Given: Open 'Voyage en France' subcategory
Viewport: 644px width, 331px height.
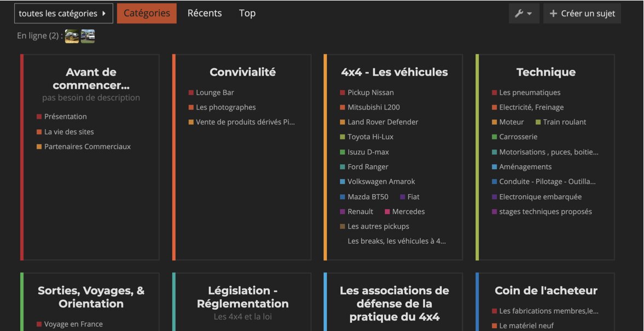Looking at the screenshot, I should coord(69,324).
